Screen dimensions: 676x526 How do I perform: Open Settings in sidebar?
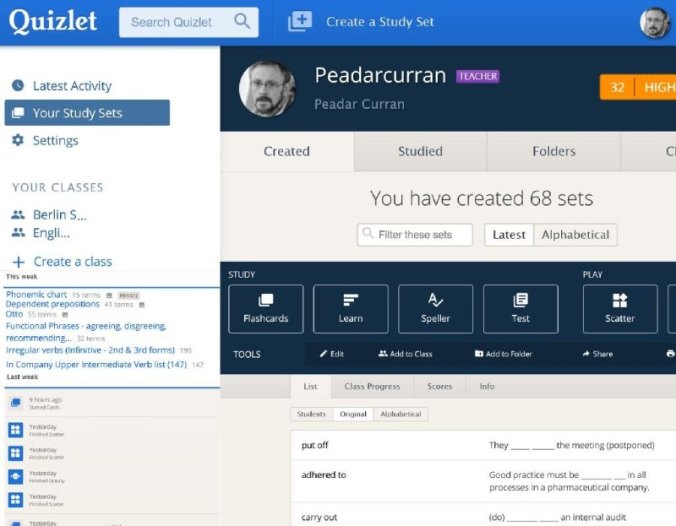(56, 141)
